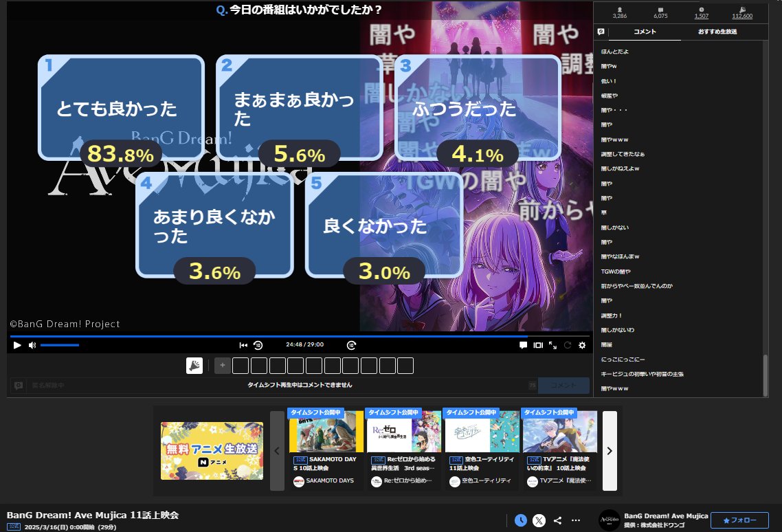Open the SAKAMOTO DAYS 10話上映 thumbnail
Screen dimensions: 782x532
point(326,431)
